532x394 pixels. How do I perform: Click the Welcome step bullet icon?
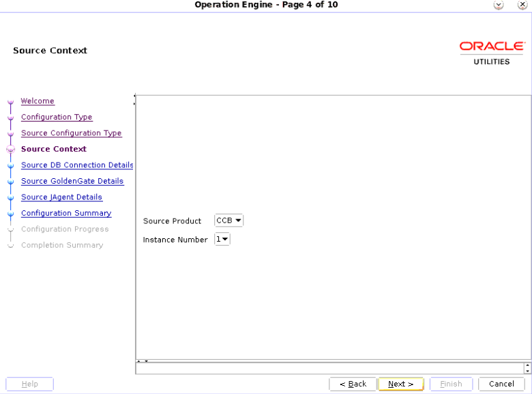point(10,102)
